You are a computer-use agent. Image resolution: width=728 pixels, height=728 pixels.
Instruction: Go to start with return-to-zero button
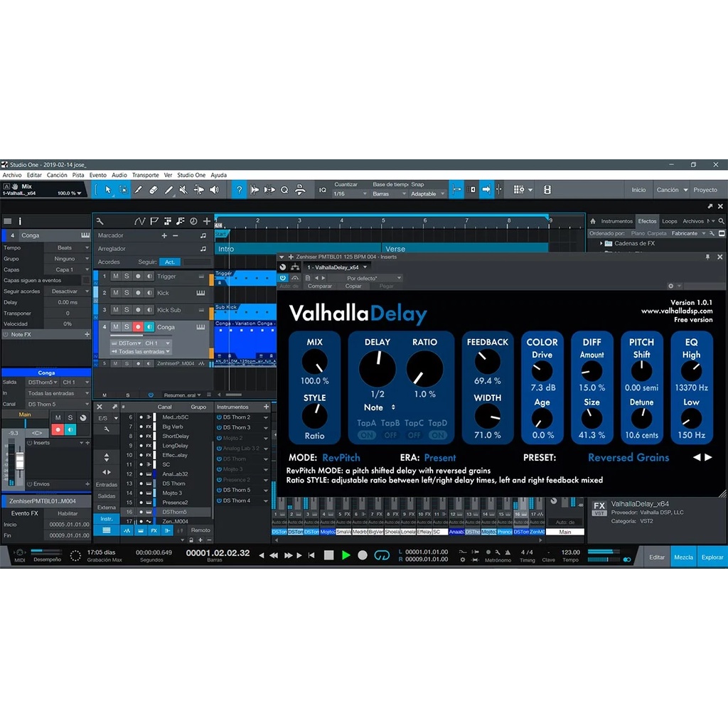(x=311, y=555)
